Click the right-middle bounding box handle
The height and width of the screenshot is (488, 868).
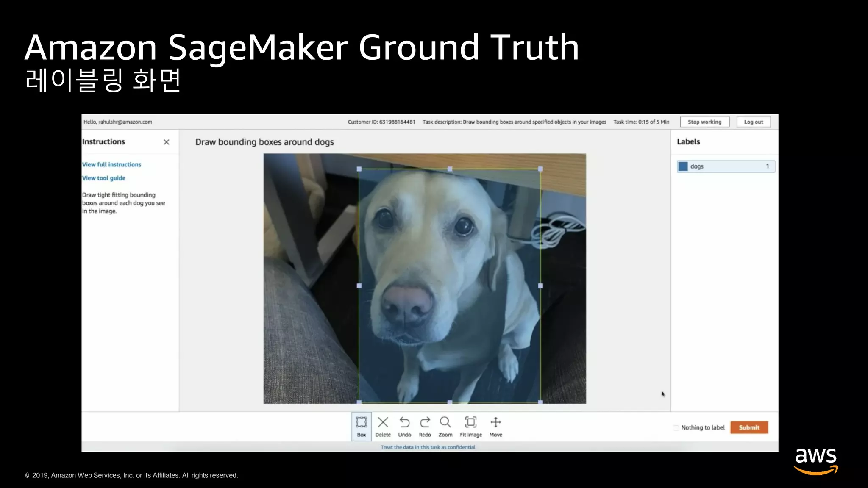(x=540, y=286)
